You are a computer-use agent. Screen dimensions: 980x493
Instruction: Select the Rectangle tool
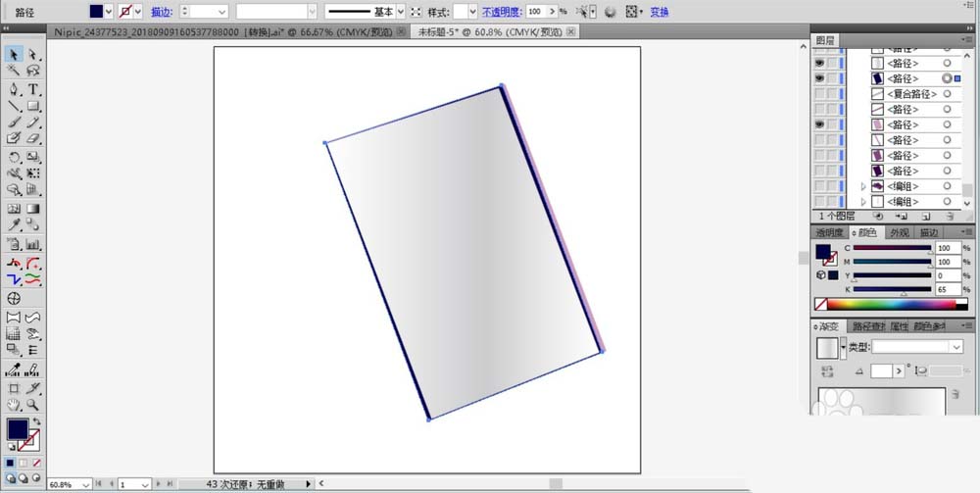33,106
